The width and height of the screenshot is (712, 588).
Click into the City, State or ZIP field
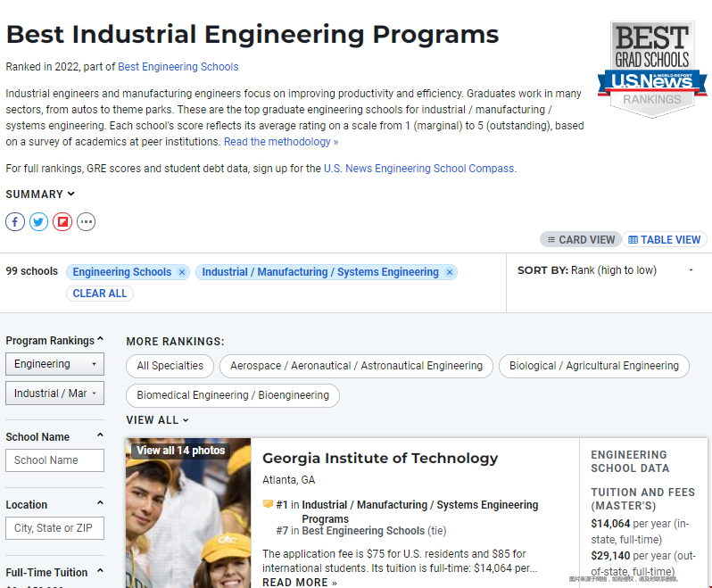(x=54, y=528)
